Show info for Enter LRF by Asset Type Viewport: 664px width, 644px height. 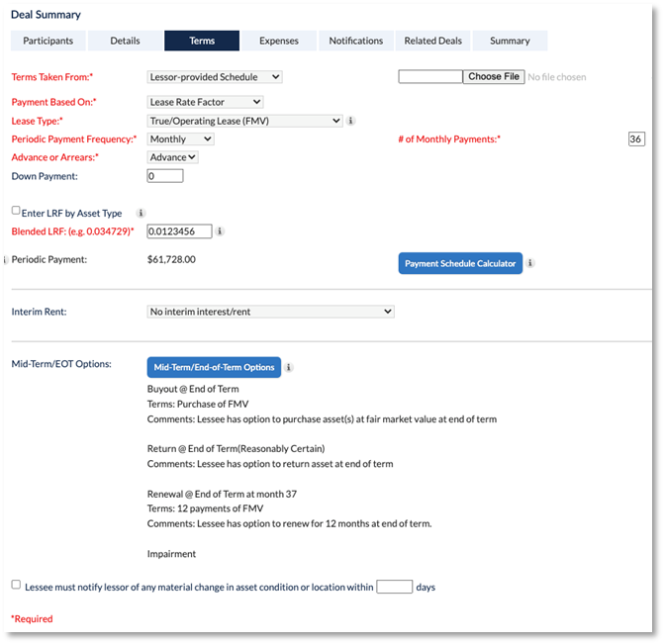point(141,213)
